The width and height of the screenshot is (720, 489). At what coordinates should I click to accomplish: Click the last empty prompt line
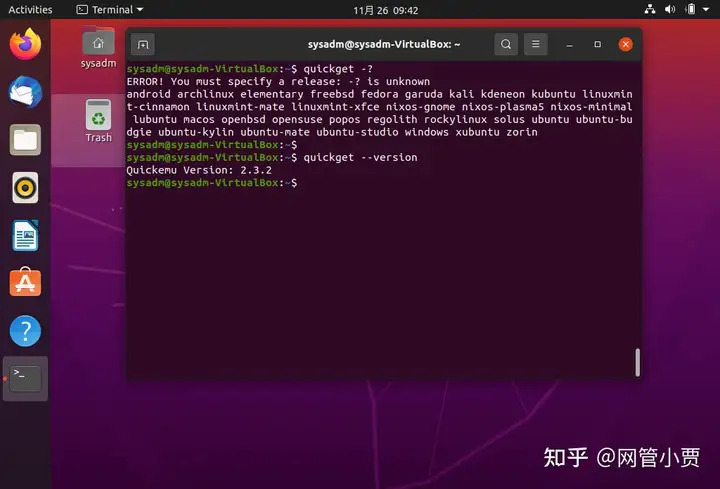coord(212,183)
